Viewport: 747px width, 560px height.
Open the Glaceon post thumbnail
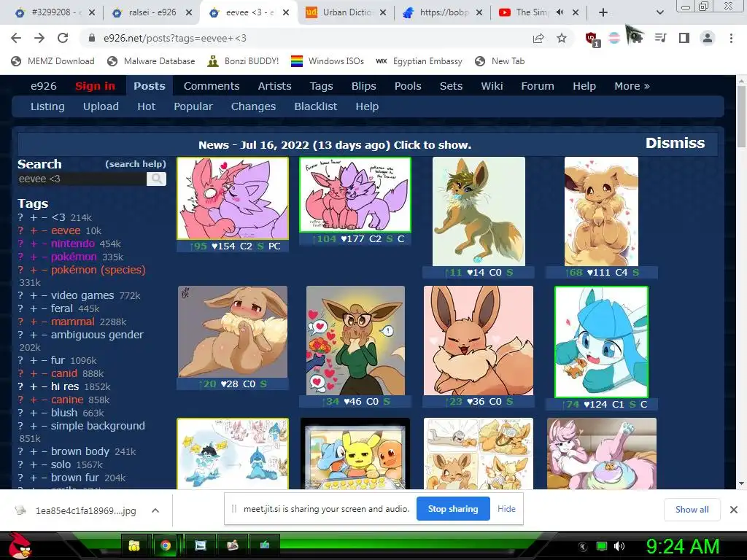point(601,342)
